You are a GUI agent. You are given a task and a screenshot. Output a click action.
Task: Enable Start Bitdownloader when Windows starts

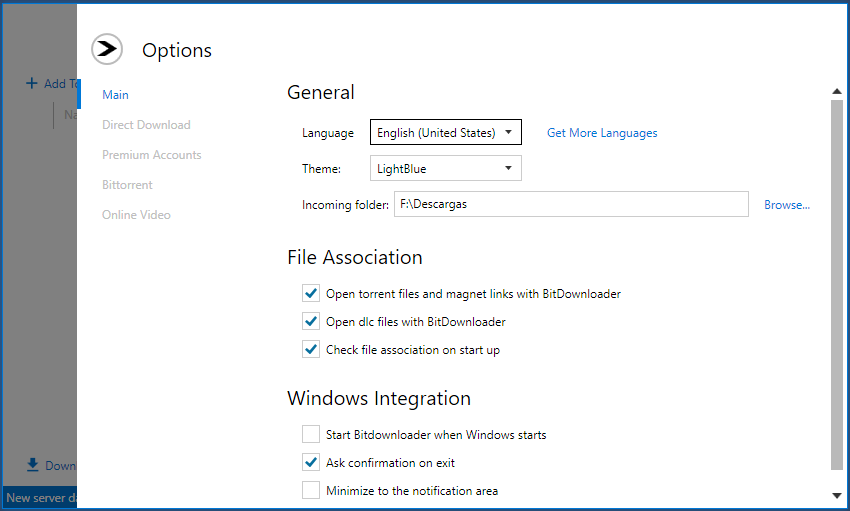coord(311,435)
